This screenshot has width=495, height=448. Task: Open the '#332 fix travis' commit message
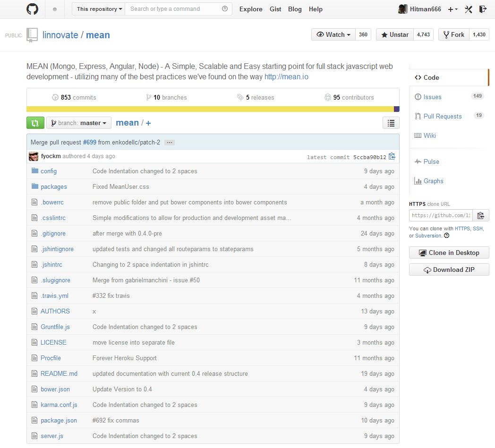pos(111,296)
